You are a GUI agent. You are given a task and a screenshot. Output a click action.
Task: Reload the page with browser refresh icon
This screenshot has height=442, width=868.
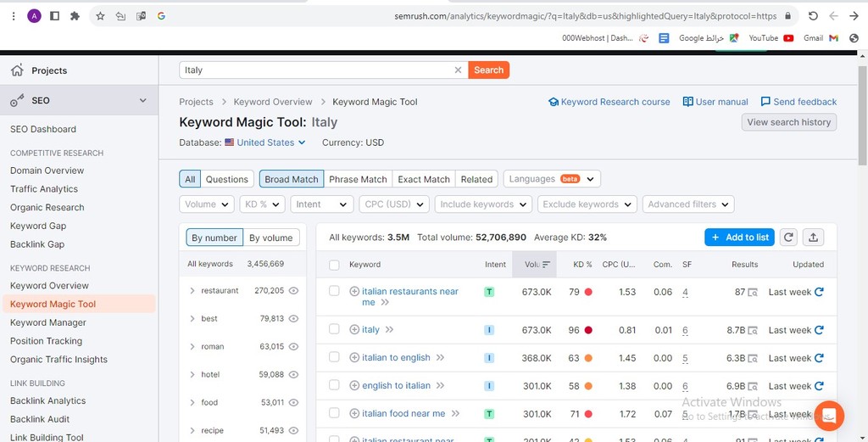tap(813, 16)
